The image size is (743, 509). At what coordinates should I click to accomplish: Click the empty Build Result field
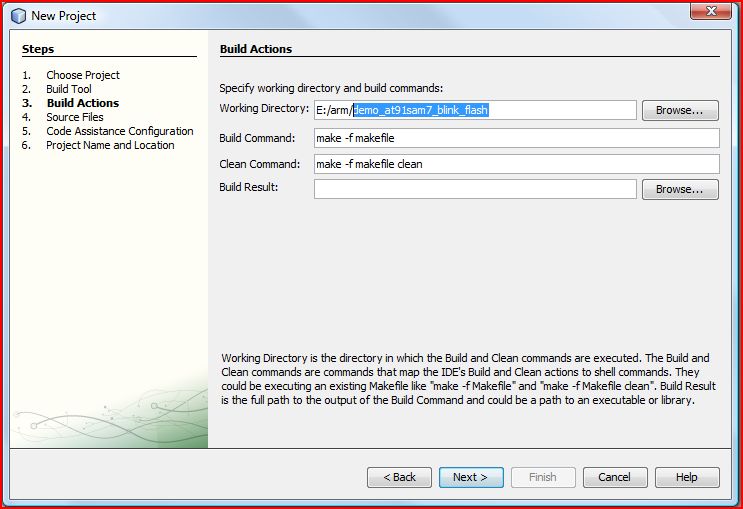tap(475, 190)
